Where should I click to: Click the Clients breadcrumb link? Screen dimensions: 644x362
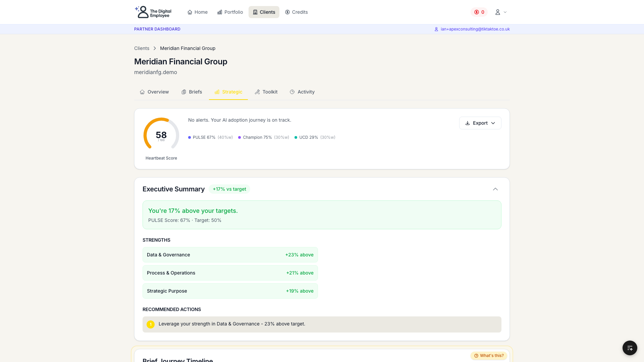click(142, 48)
